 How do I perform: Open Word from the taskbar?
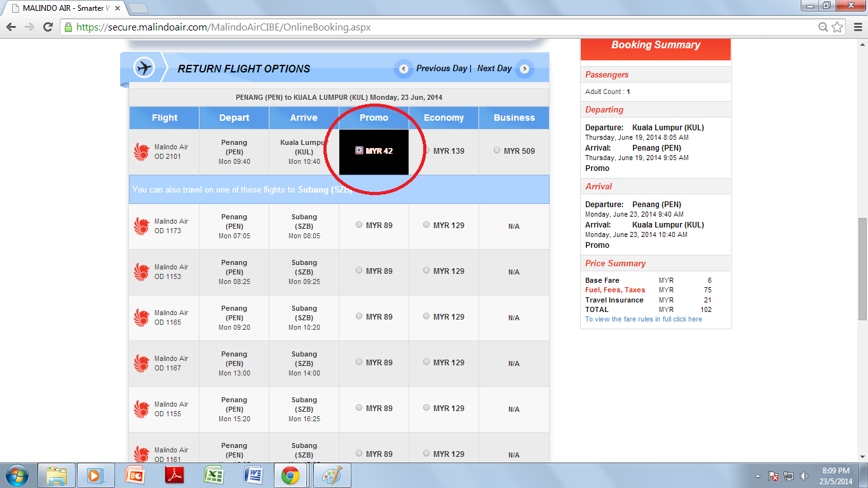[252, 476]
